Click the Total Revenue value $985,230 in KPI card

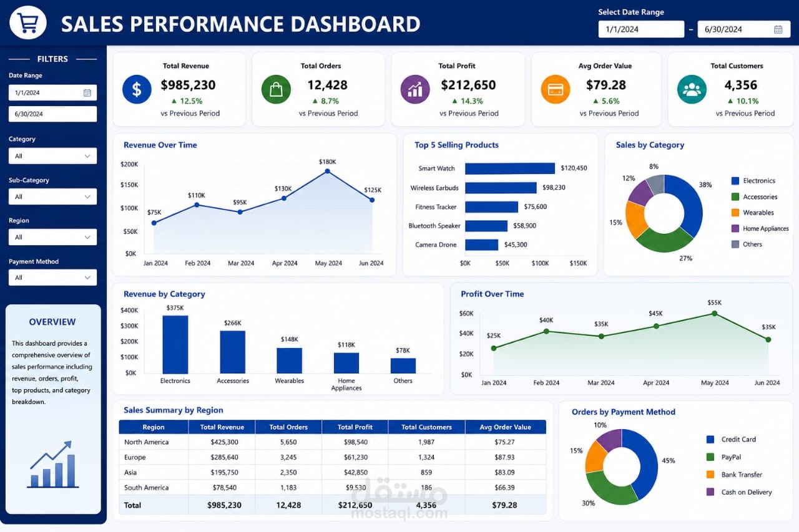click(188, 85)
